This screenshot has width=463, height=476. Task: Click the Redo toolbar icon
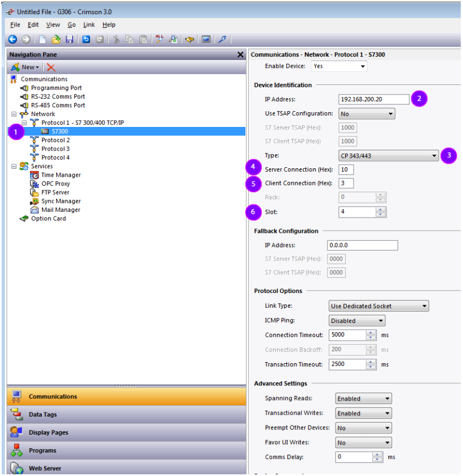click(100, 39)
